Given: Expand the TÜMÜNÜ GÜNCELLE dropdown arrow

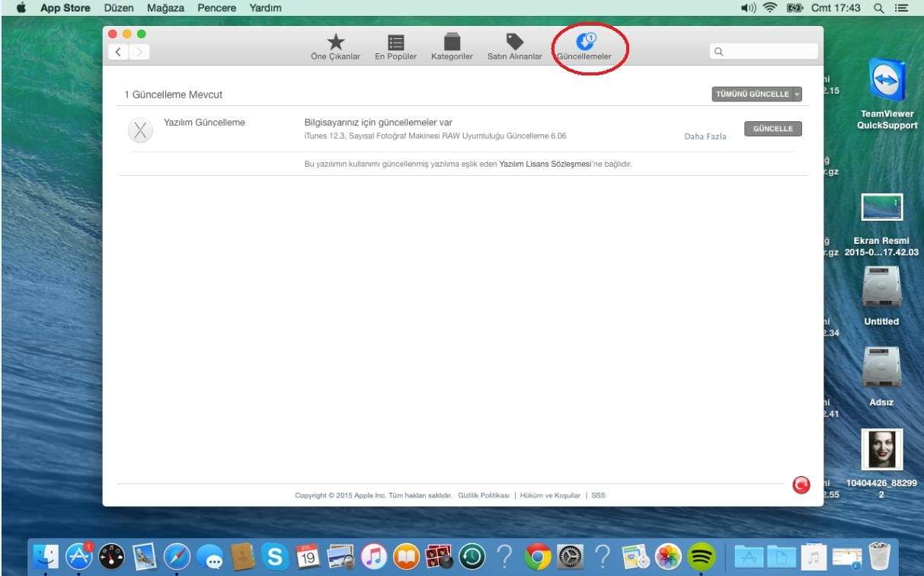Looking at the screenshot, I should tap(797, 94).
